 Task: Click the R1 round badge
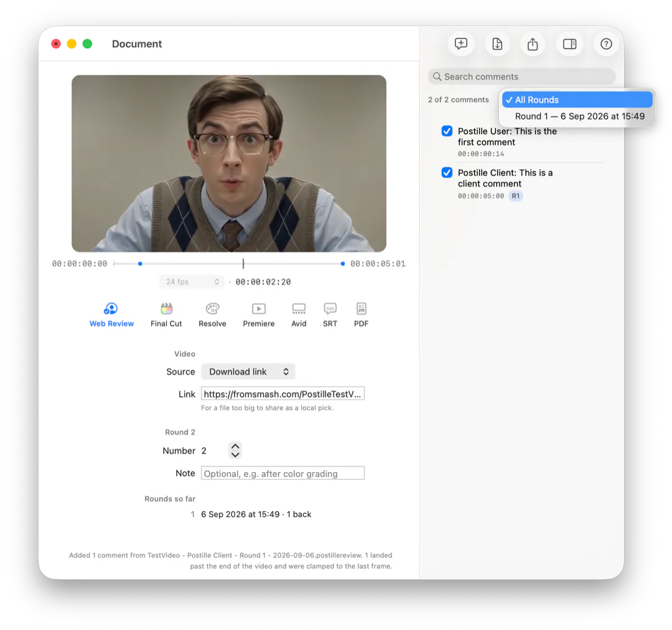coord(516,196)
